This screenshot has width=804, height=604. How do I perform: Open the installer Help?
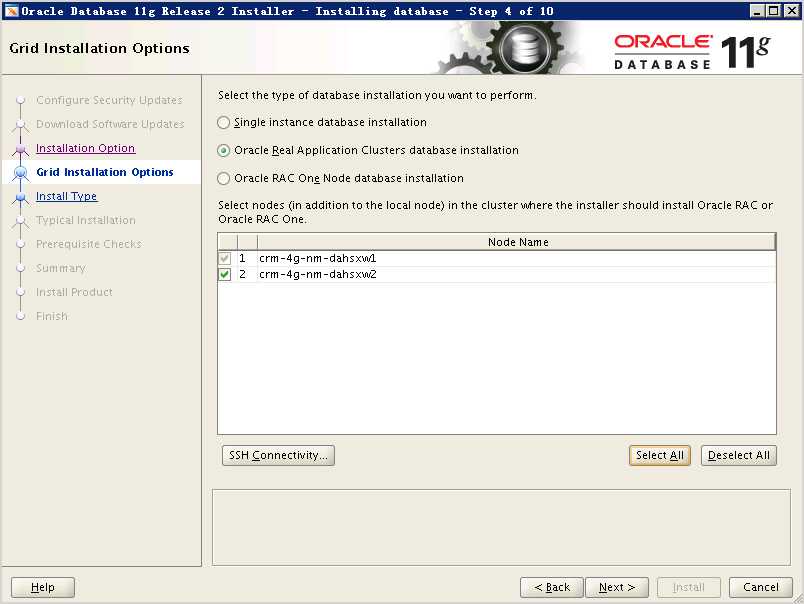pos(43,587)
